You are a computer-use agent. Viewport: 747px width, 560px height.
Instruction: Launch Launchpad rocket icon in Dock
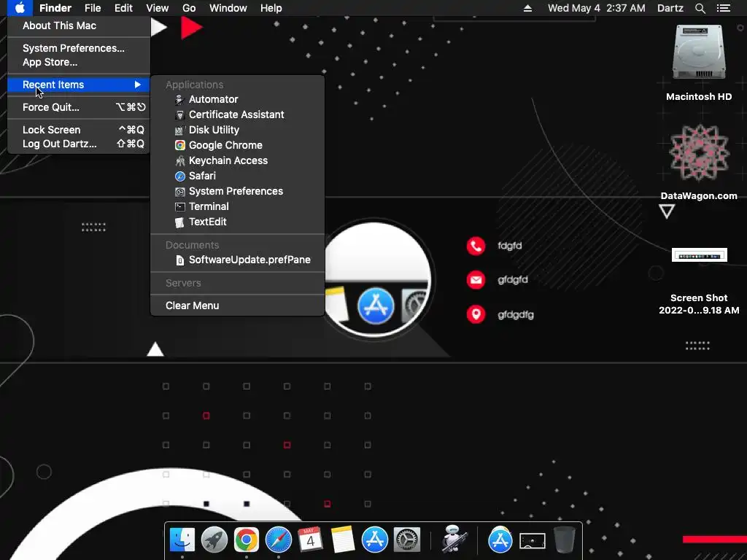214,540
